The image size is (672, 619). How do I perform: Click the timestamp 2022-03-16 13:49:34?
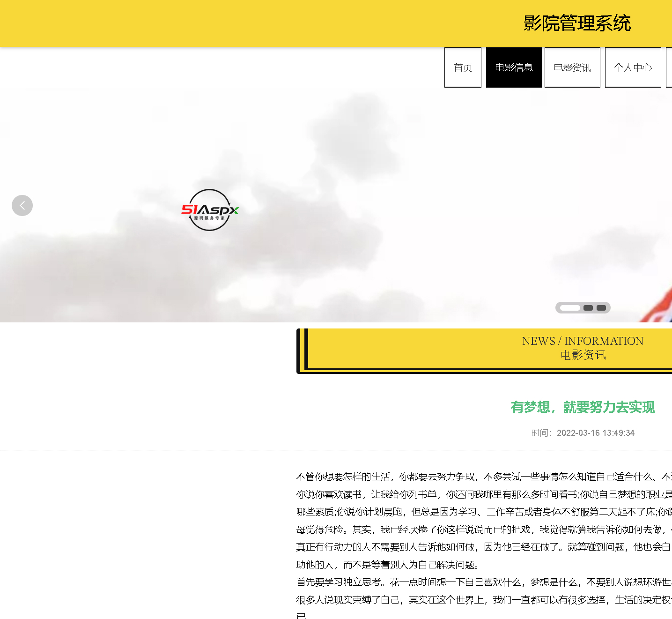pos(596,433)
